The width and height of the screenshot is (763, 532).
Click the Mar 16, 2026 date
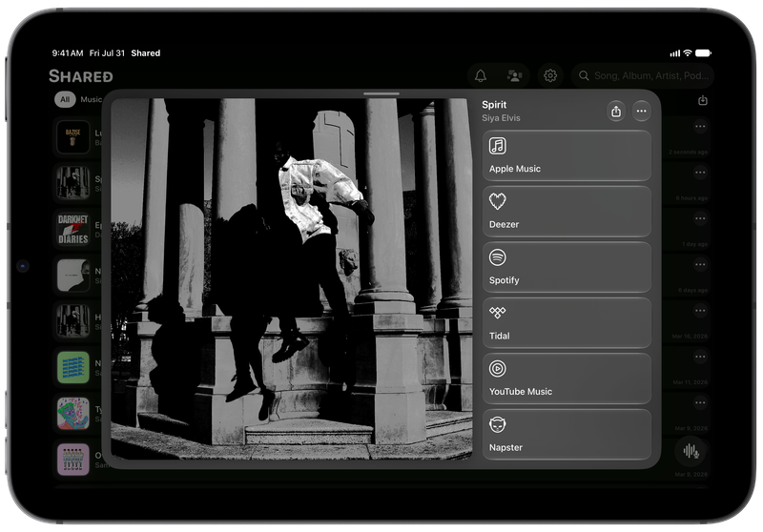point(690,337)
